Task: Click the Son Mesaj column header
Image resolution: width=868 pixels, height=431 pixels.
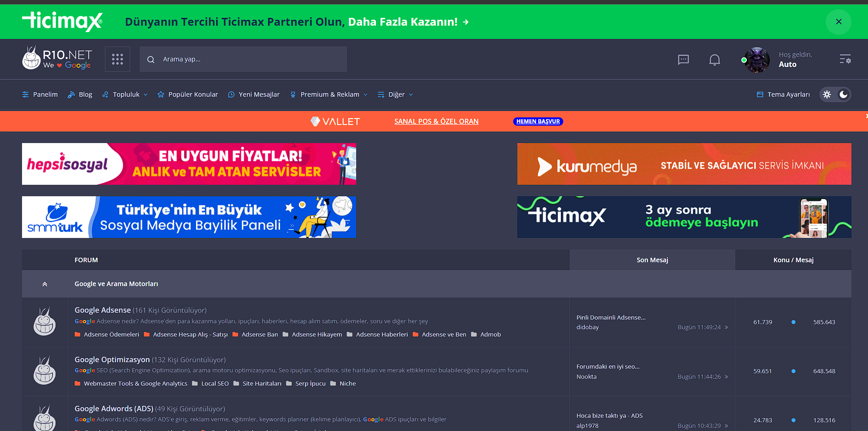Action: [652, 260]
